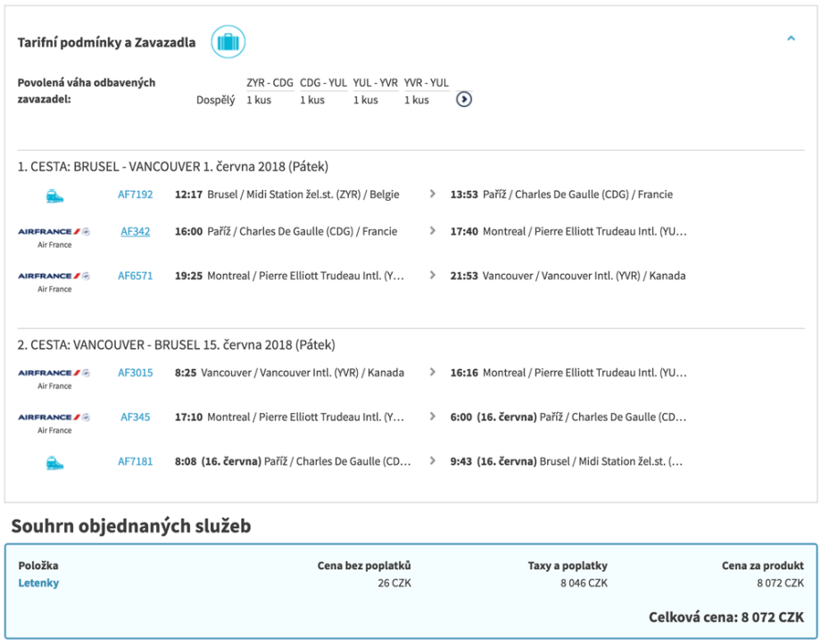The image size is (821, 644).
Task: Click the arrow in the AF3015 flight row
Action: click(433, 373)
